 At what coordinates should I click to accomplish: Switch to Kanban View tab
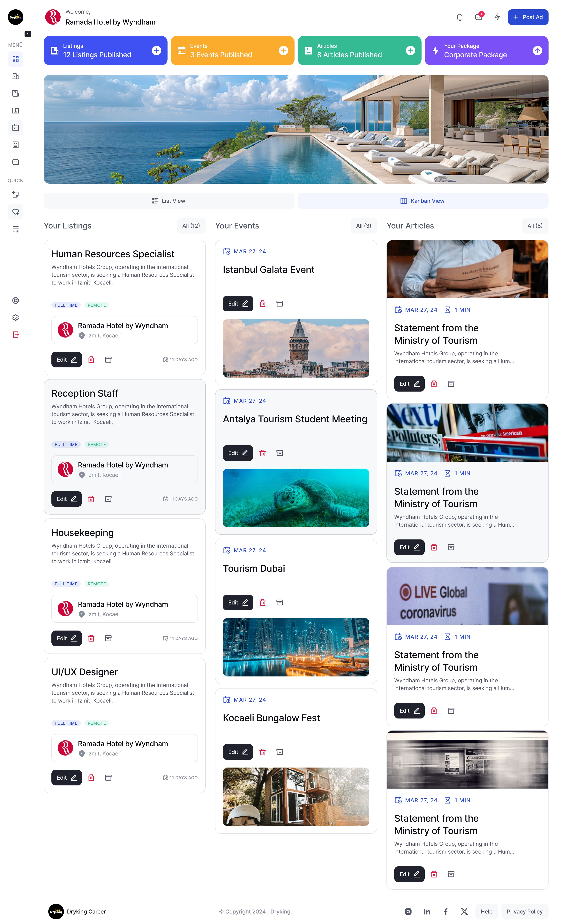(423, 201)
